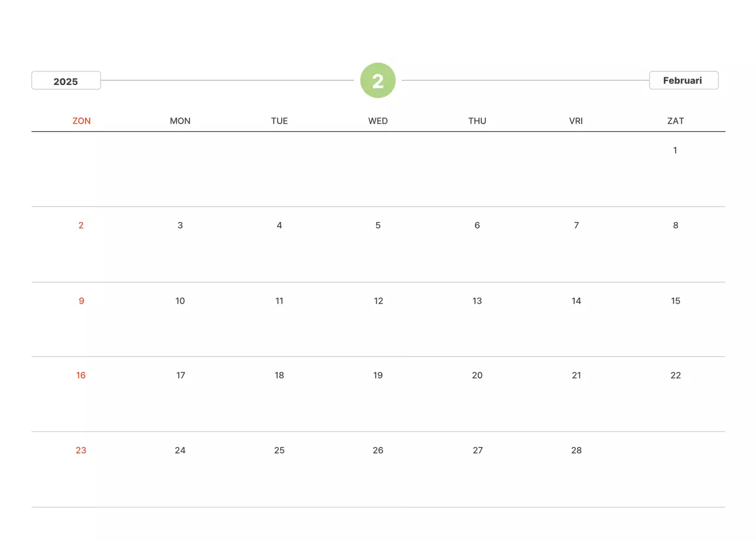Click the Februari month label box
Screen dimensions: 756x541
click(x=683, y=80)
